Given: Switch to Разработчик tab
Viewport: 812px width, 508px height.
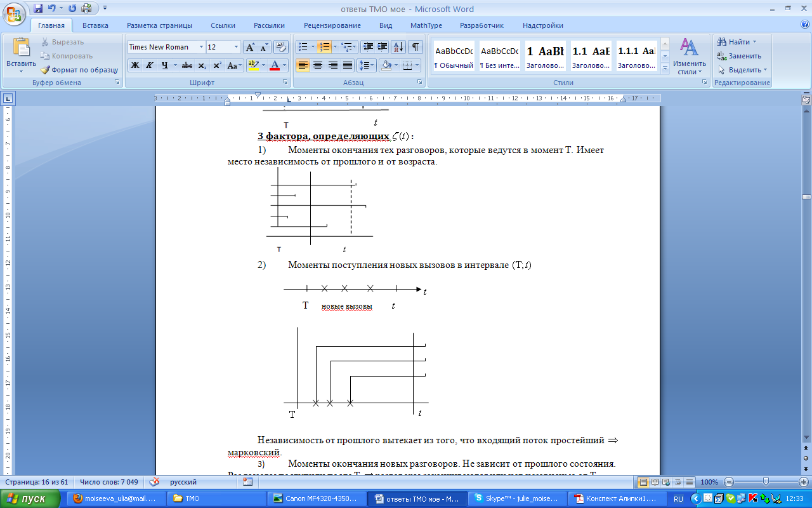Looking at the screenshot, I should 481,25.
